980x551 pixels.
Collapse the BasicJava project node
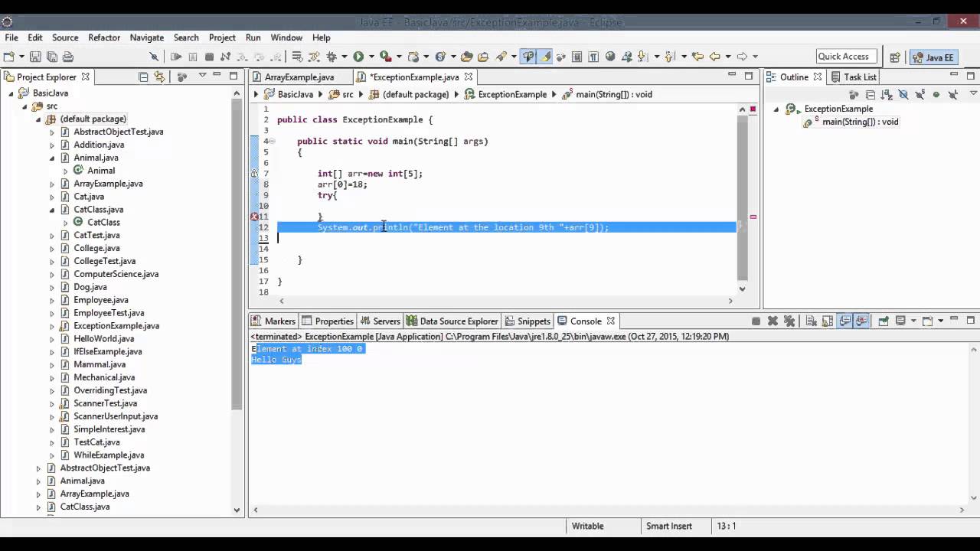pos(11,93)
